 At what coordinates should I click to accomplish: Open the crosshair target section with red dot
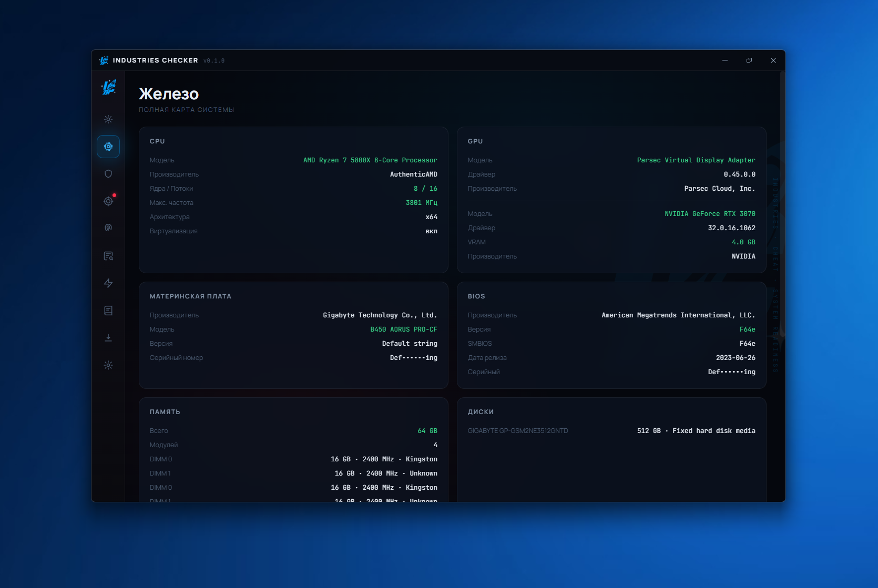click(108, 201)
